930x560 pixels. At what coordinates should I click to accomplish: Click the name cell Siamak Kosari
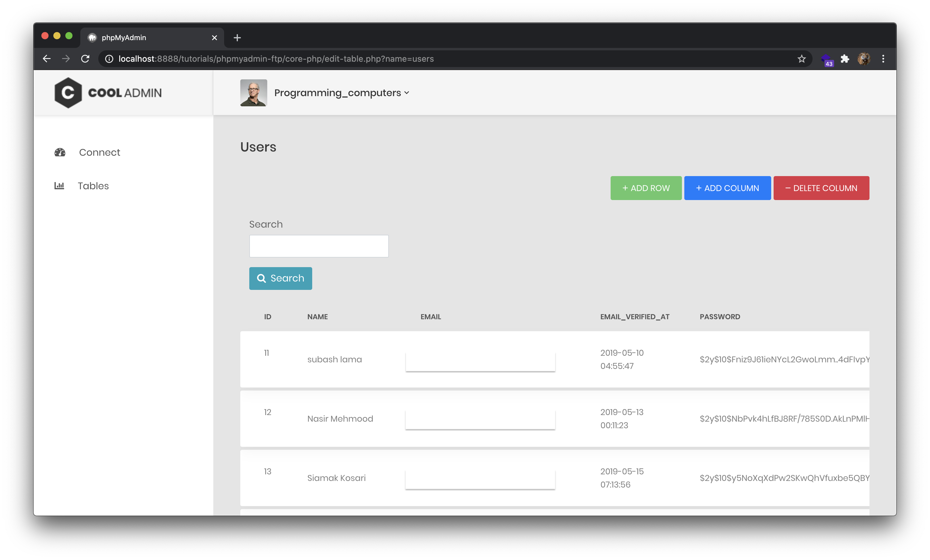point(336,478)
